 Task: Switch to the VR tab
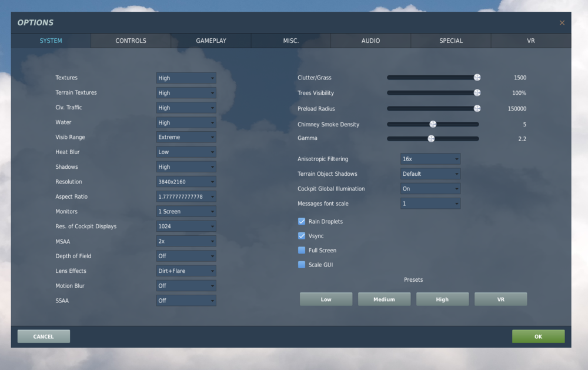[531, 41]
